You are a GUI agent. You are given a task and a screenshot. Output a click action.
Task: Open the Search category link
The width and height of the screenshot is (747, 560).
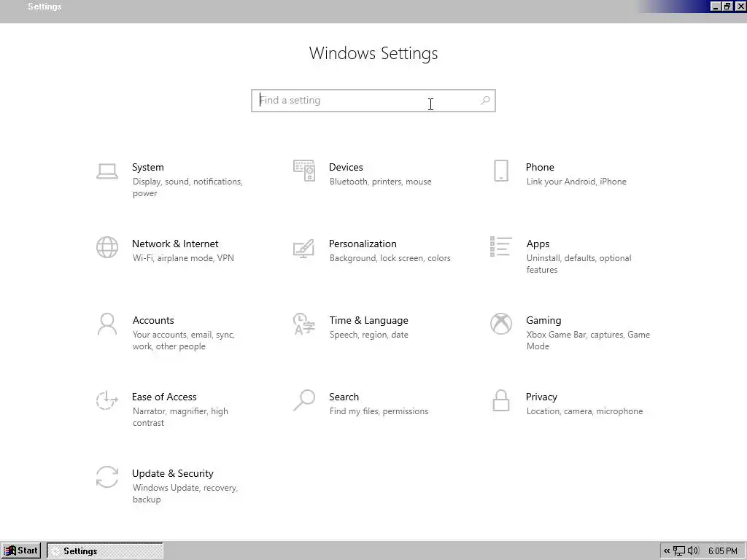coord(344,397)
